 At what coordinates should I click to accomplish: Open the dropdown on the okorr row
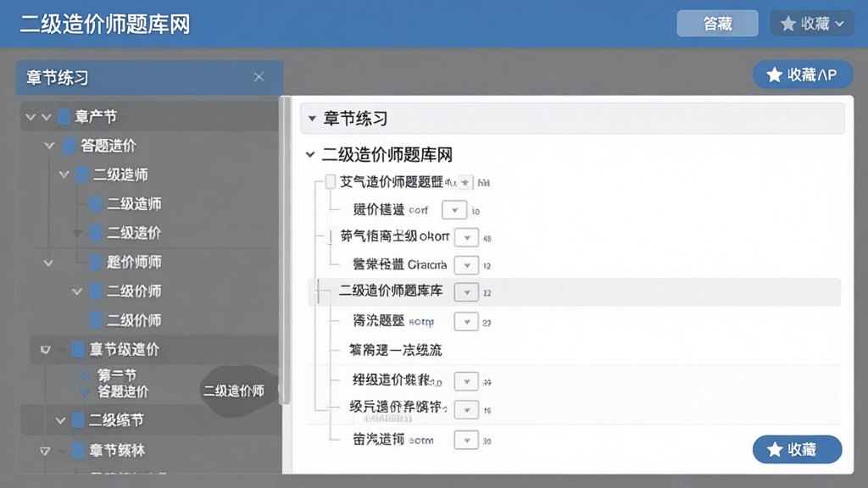pos(467,237)
